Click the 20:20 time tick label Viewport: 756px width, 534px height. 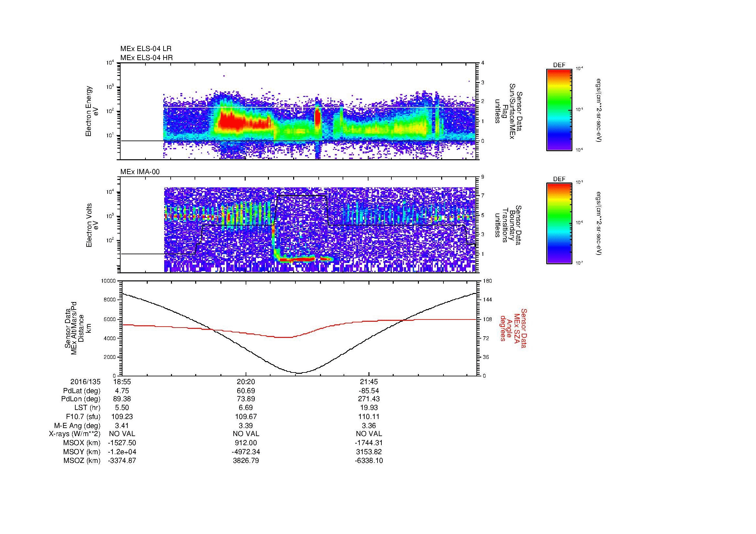pyautogui.click(x=246, y=382)
